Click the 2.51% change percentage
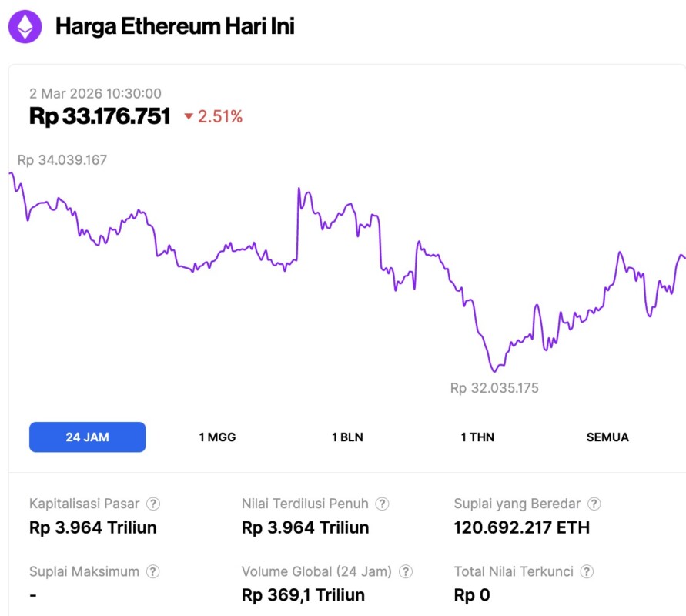Image resolution: width=686 pixels, height=616 pixels. pos(220,117)
